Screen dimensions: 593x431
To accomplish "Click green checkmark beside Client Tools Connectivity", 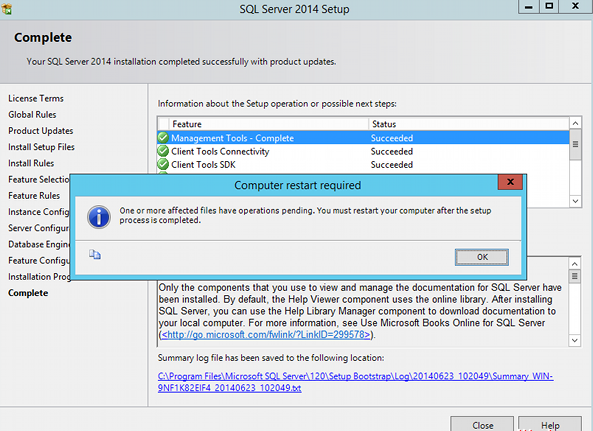I will pyautogui.click(x=163, y=151).
